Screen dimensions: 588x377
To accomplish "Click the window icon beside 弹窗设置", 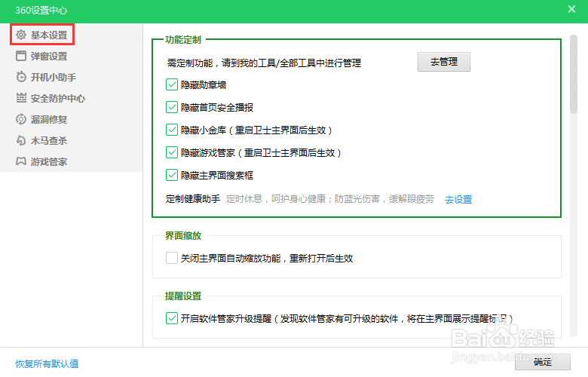I will point(21,56).
